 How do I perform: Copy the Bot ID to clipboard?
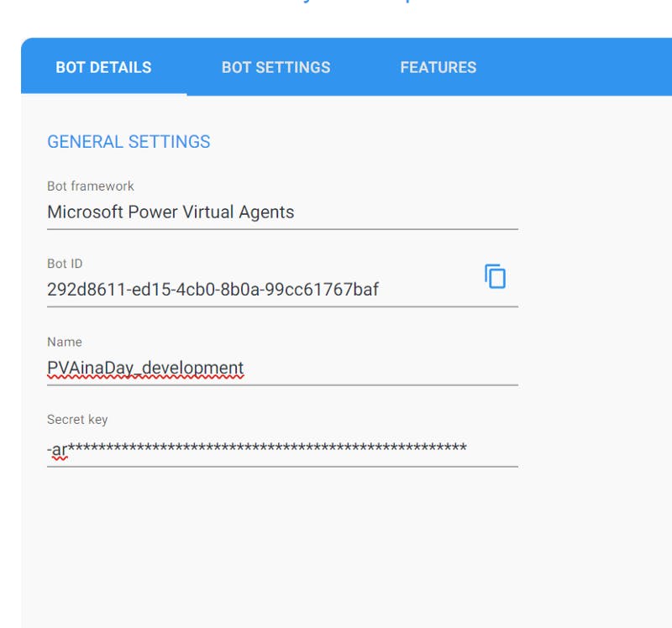(495, 276)
